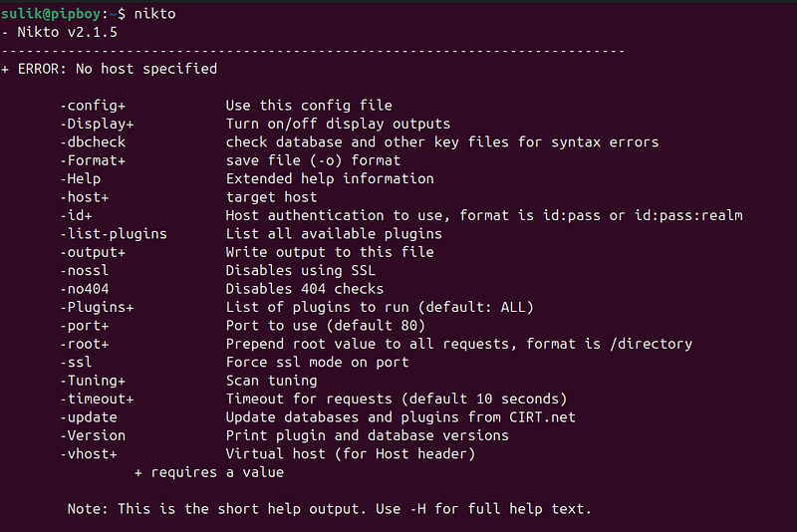Click the -Format+ option text

coord(93,160)
